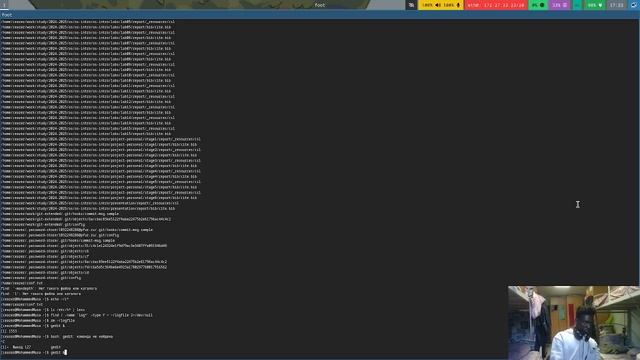Viewport: 640px width, 360px height.
Task: Click the terminal prompt line with cursor
Action: (x=33, y=352)
